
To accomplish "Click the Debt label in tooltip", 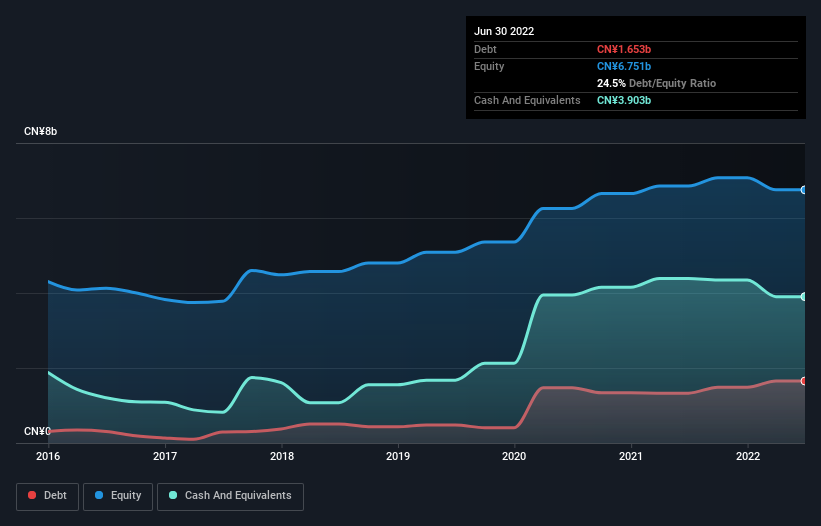I will pos(485,49).
